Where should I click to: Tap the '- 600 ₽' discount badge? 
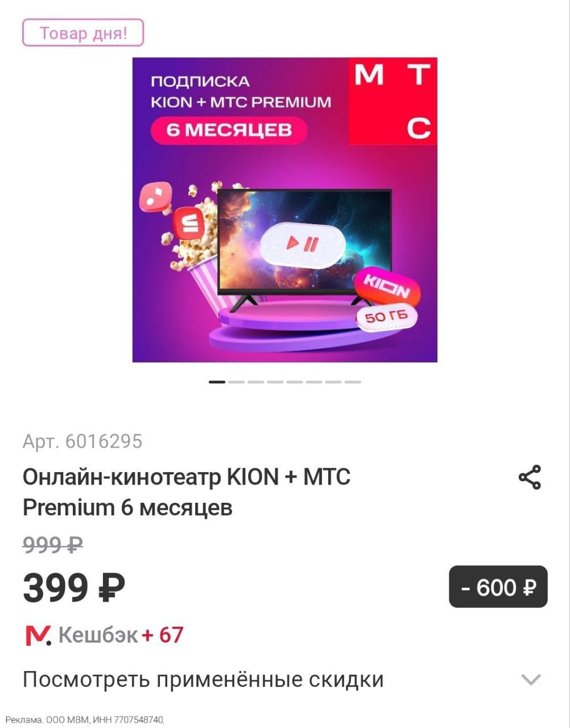[498, 586]
